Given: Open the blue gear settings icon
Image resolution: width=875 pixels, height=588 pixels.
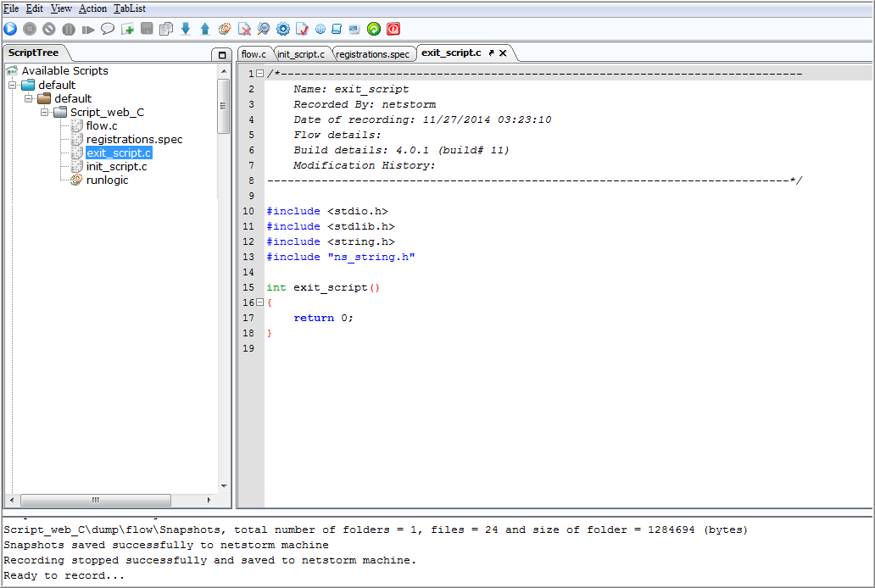Looking at the screenshot, I should click(283, 29).
